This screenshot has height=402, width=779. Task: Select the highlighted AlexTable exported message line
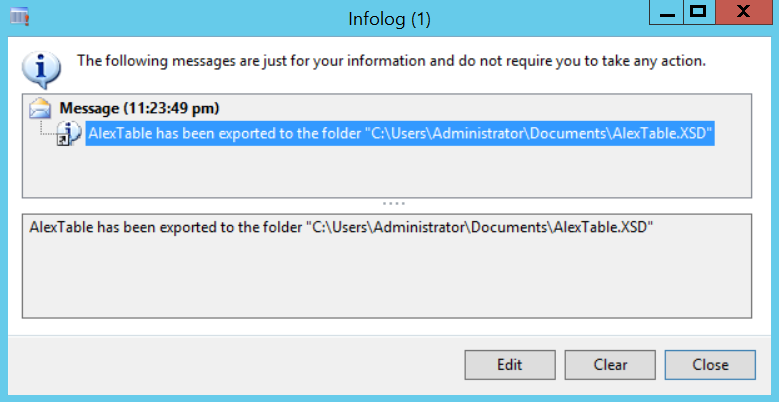[x=400, y=133]
